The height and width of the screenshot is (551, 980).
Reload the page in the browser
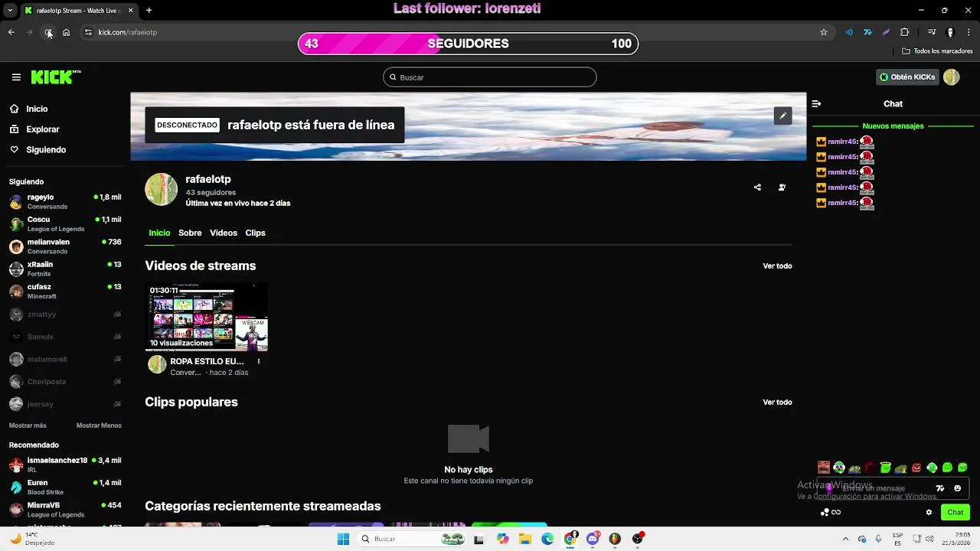click(48, 32)
